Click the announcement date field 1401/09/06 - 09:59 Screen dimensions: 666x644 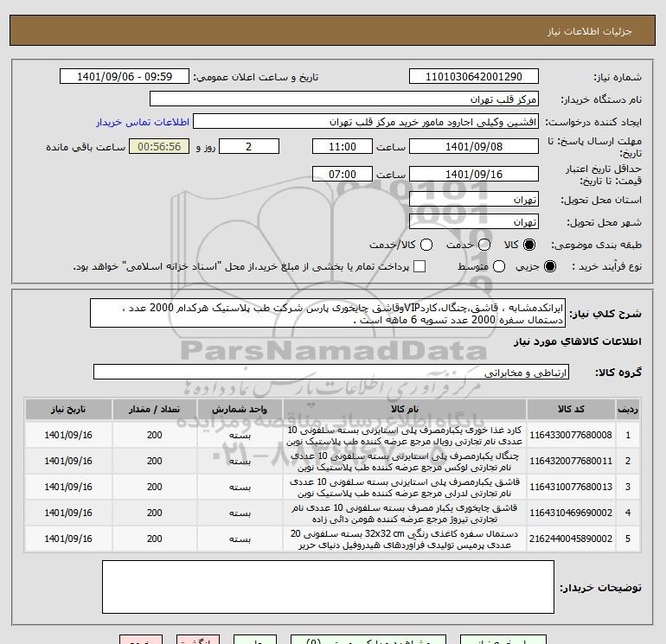point(124,77)
